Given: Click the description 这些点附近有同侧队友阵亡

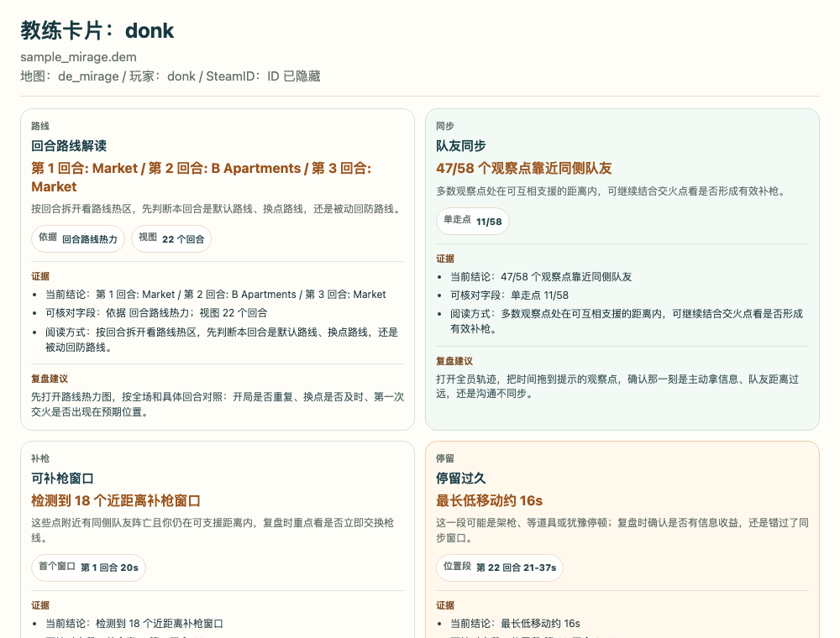Looking at the screenshot, I should 213,530.
